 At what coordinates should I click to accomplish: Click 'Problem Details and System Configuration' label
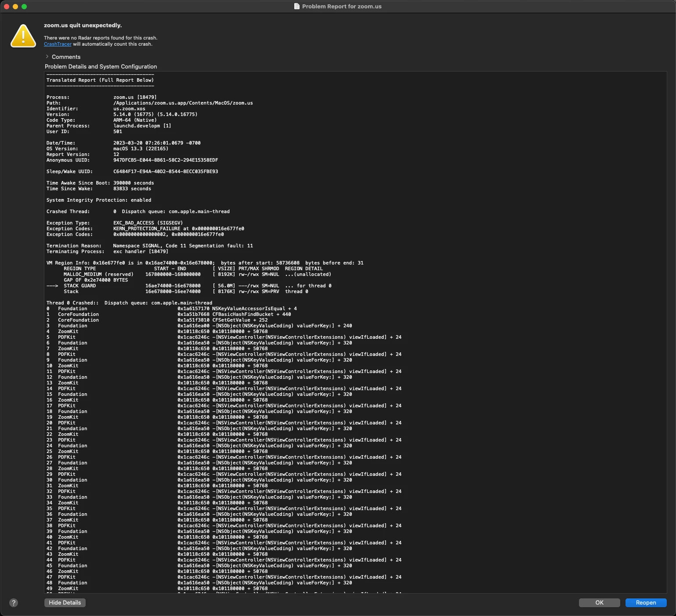click(x=101, y=67)
